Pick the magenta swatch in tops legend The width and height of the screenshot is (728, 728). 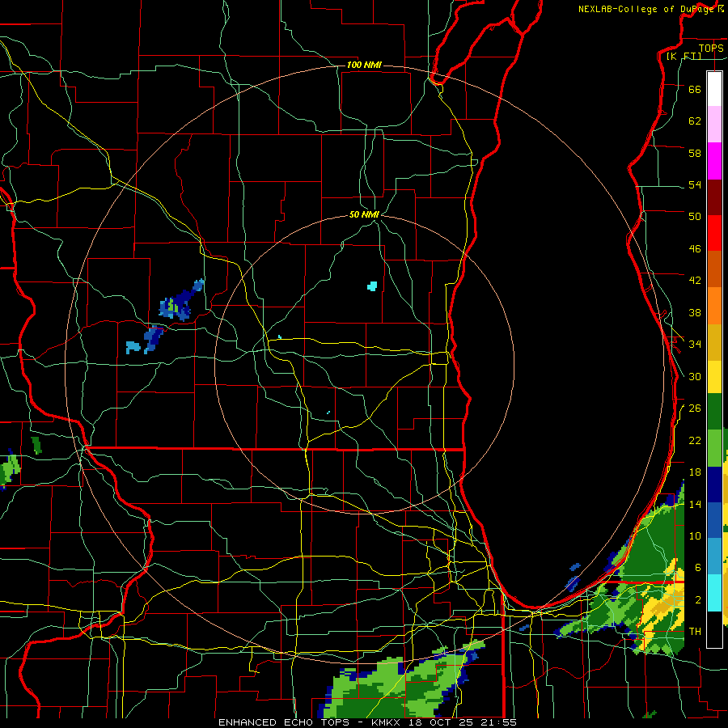click(x=714, y=161)
